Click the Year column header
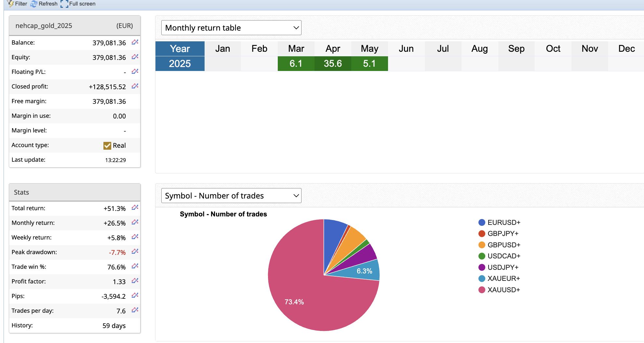Viewport: 644px width, 343px height. point(180,48)
